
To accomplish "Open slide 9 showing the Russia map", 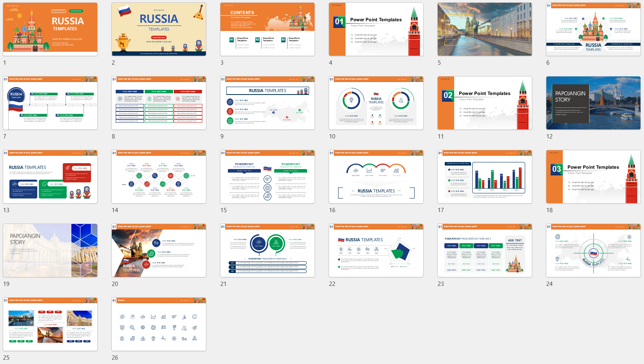I will pos(267,103).
